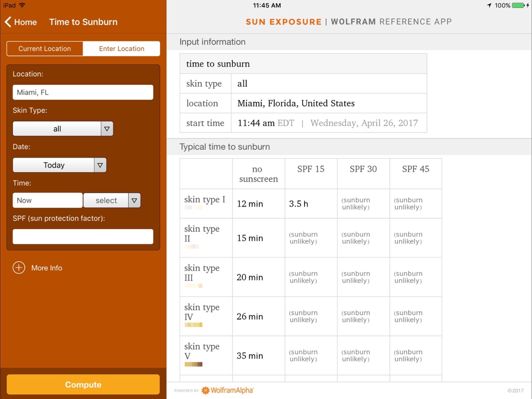Tap the Compute button
Image resolution: width=532 pixels, height=399 pixels.
click(83, 385)
